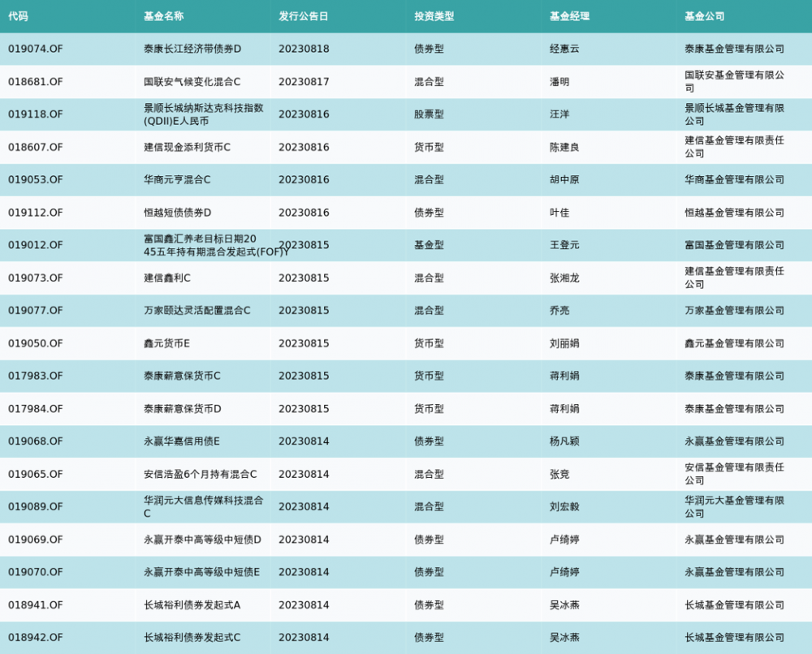Image resolution: width=812 pixels, height=654 pixels.
Task: Click manager name 潘明
Action: (x=559, y=82)
